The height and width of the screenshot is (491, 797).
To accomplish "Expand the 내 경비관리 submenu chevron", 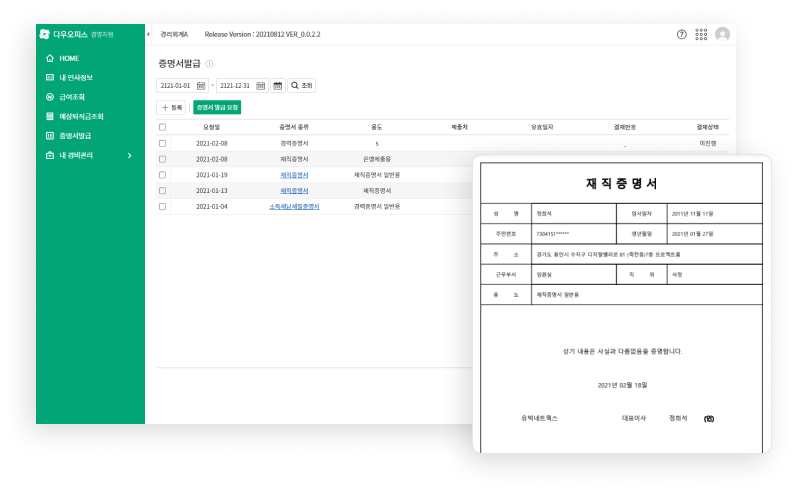I will pyautogui.click(x=130, y=155).
